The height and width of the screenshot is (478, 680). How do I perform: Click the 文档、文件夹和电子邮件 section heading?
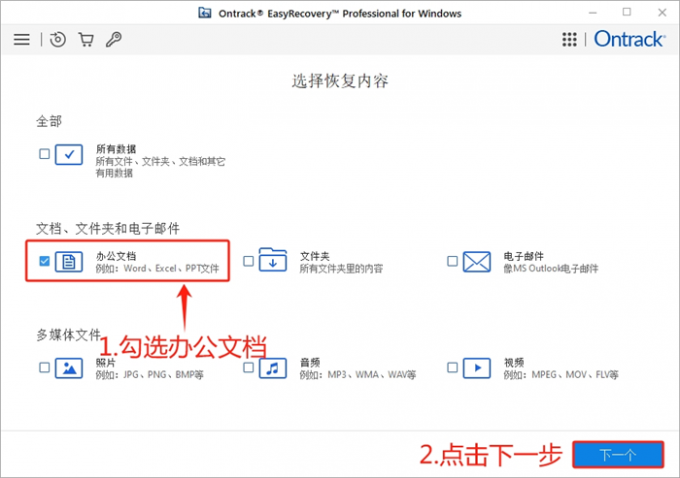pos(108,228)
